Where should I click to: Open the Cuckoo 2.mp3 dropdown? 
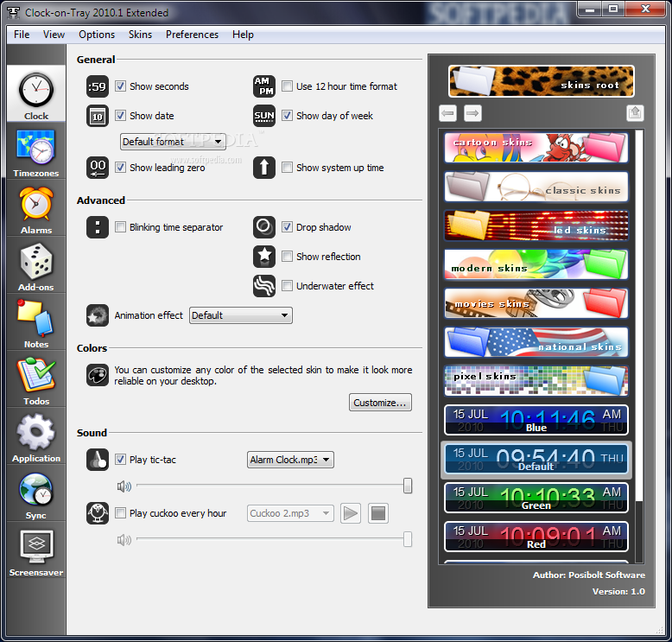click(290, 513)
